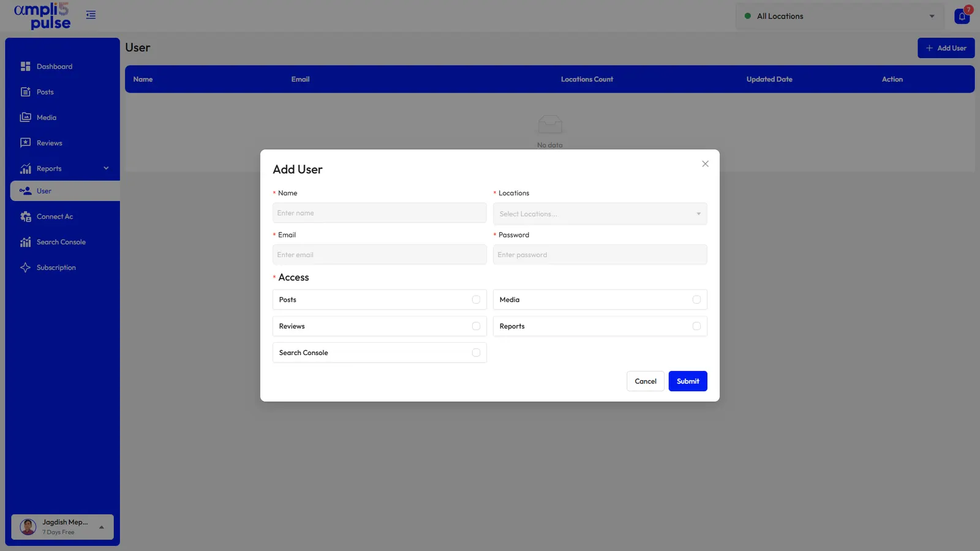Open the Select Locations dropdown
The height and width of the screenshot is (551, 980).
click(x=600, y=214)
